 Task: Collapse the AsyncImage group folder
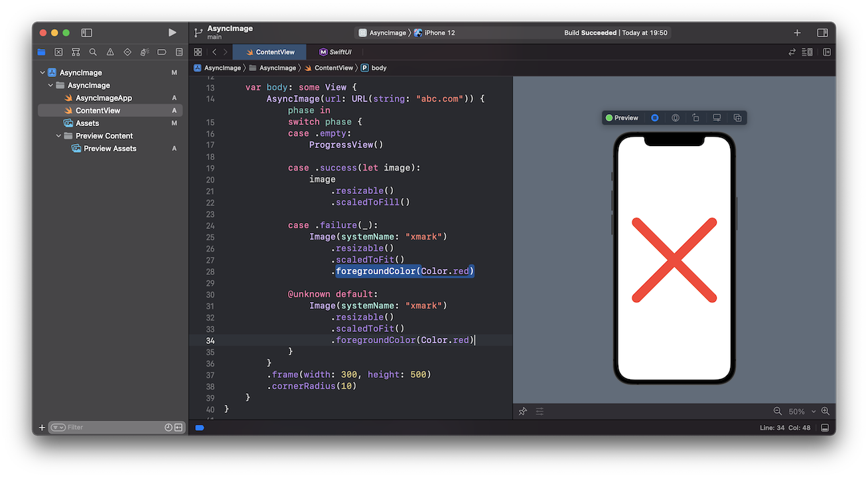(x=50, y=86)
